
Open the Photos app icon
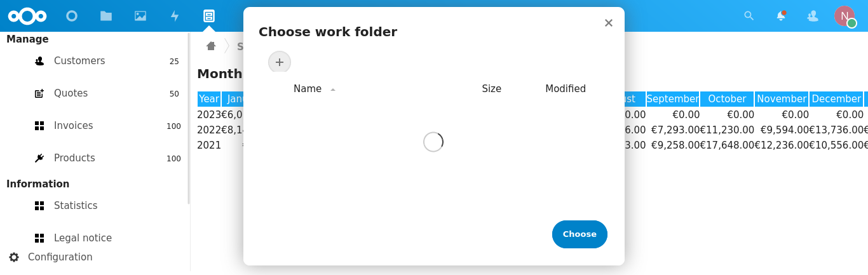pyautogui.click(x=140, y=16)
